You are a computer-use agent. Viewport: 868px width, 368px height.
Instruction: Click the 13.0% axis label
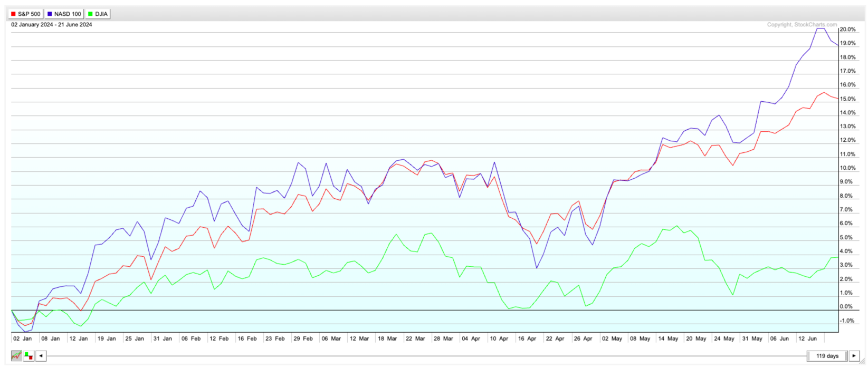[848, 127]
